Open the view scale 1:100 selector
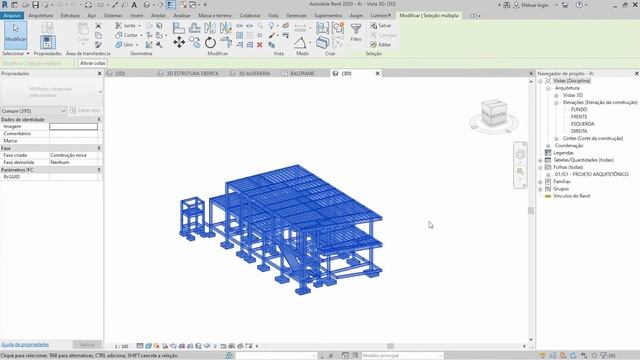This screenshot has height=360, width=640. (x=121, y=346)
